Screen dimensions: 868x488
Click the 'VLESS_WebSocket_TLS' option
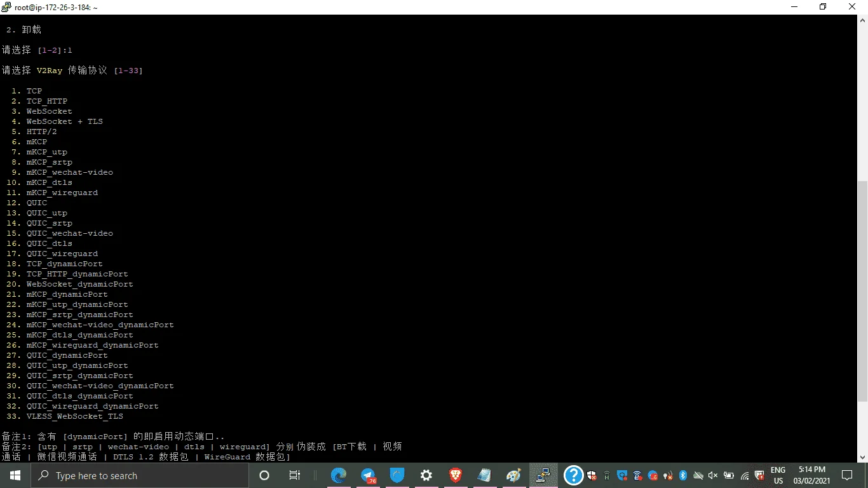point(74,416)
